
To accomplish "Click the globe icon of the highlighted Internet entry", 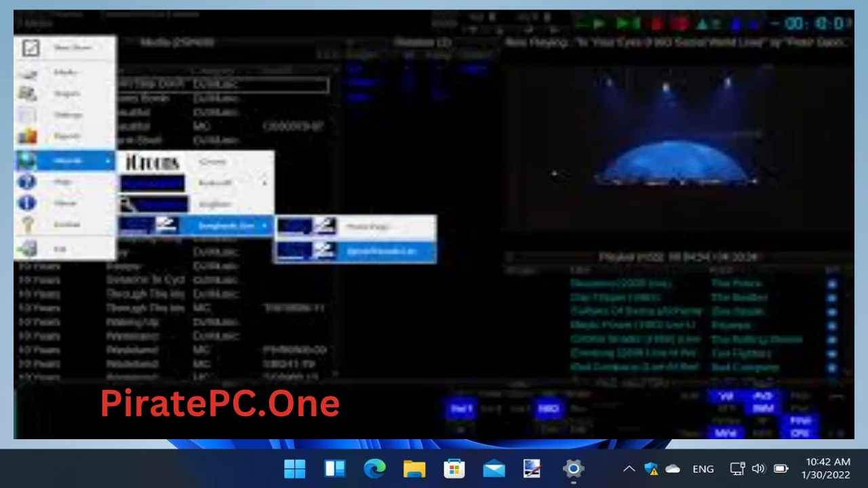I will coord(27,161).
